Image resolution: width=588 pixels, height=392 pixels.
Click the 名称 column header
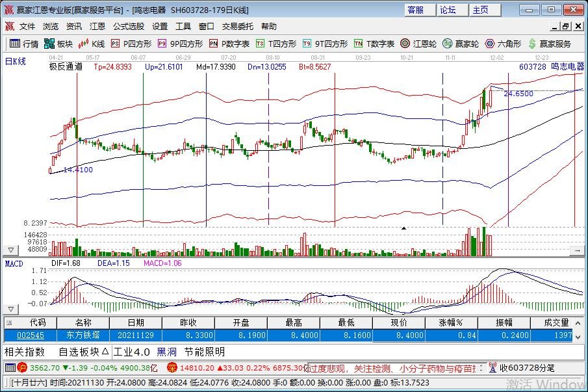[x=83, y=322]
